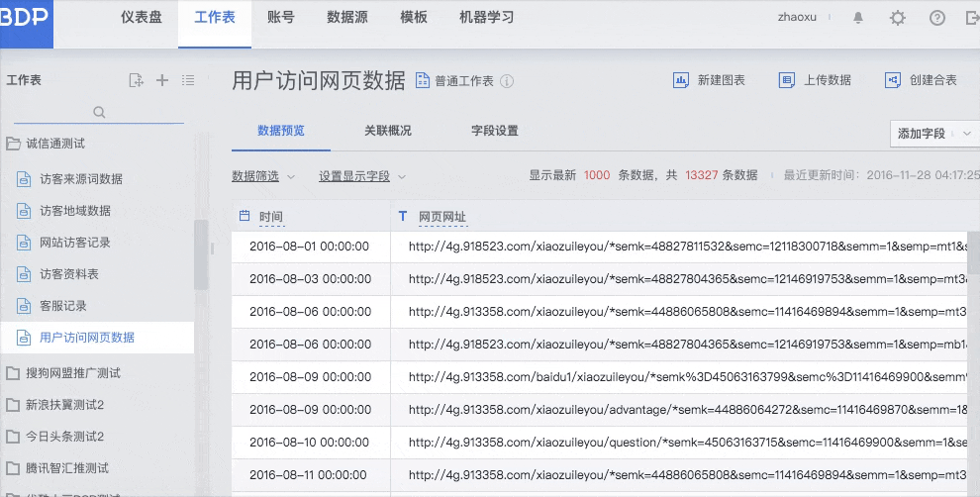Click the sidebar vertical scrollbar
980x497 pixels.
click(201, 255)
